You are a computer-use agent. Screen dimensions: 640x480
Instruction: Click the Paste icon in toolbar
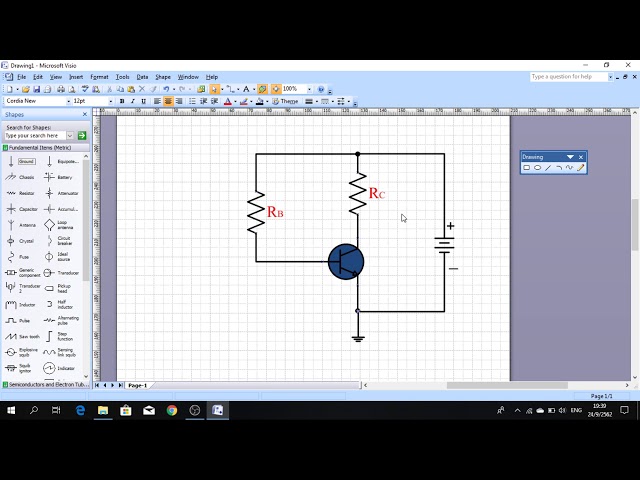point(131,89)
